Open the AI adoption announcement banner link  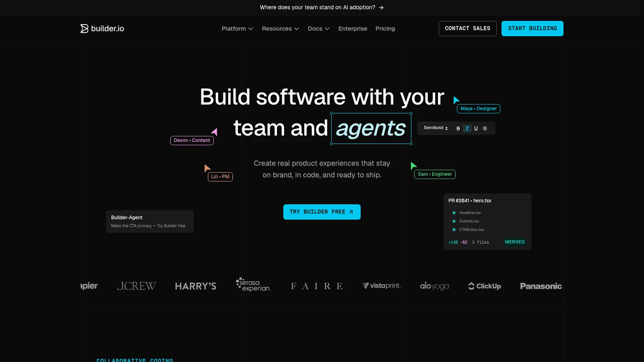[322, 7]
